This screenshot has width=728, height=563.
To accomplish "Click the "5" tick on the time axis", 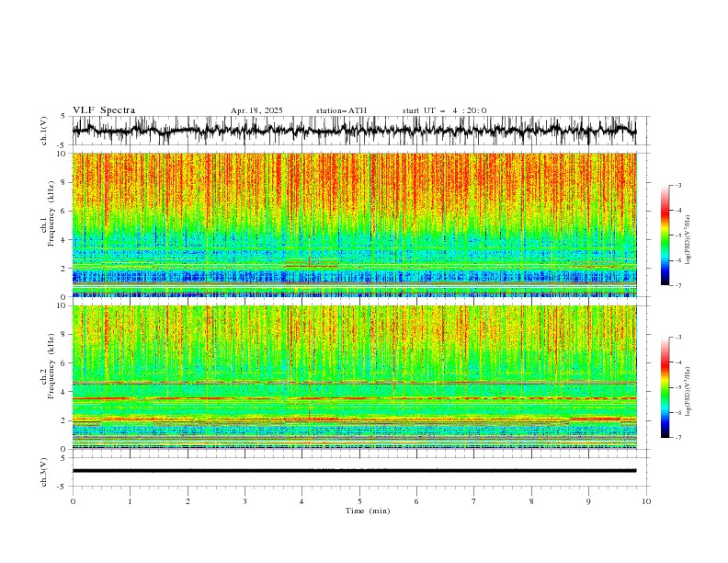I will tap(359, 501).
